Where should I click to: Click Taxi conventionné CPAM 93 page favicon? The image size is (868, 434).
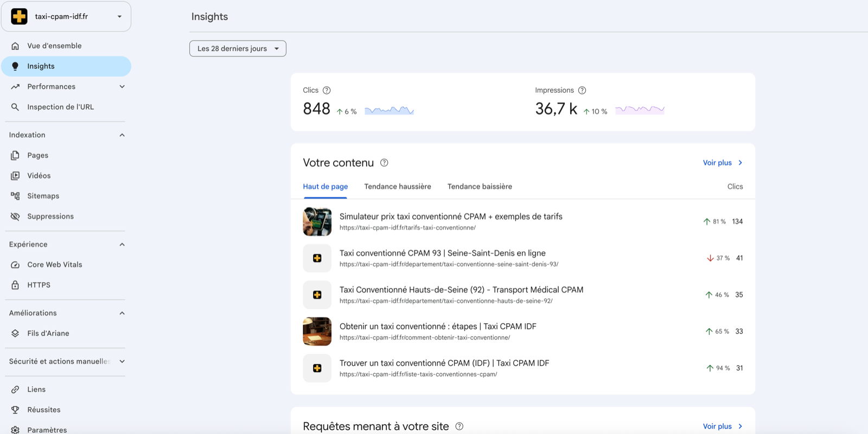[x=317, y=258]
